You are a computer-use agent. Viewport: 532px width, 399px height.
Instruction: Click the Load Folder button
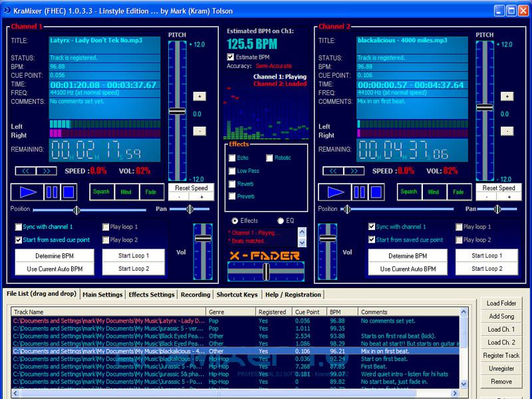pos(500,305)
